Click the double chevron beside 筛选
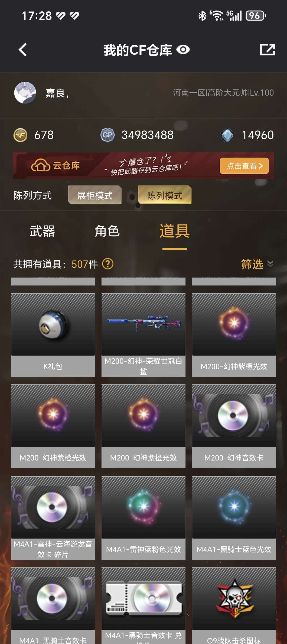 (270, 264)
